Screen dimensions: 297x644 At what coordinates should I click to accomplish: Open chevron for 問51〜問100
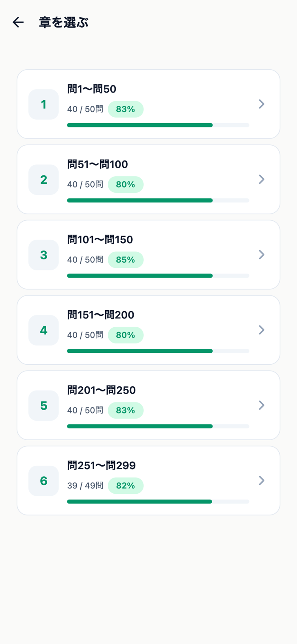click(262, 179)
